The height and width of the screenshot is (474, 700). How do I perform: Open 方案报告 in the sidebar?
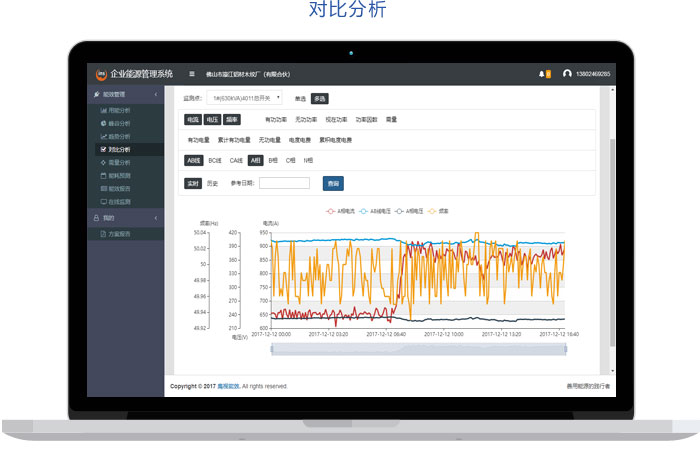pos(119,234)
